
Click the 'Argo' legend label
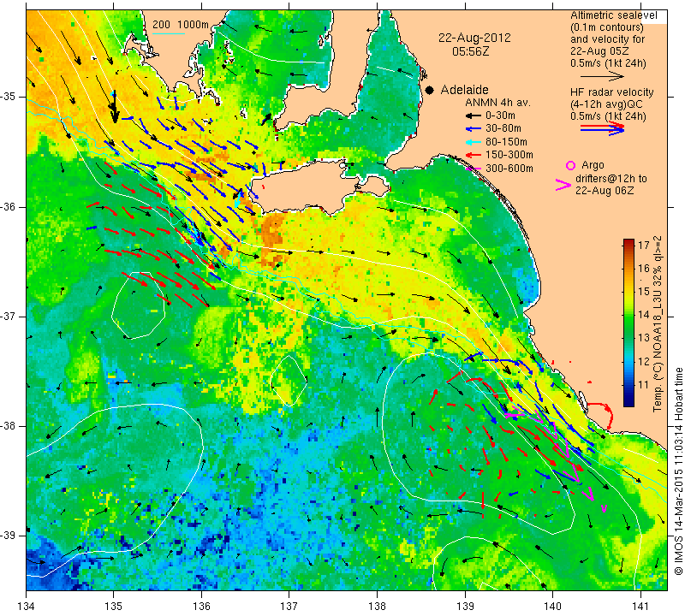(593, 165)
